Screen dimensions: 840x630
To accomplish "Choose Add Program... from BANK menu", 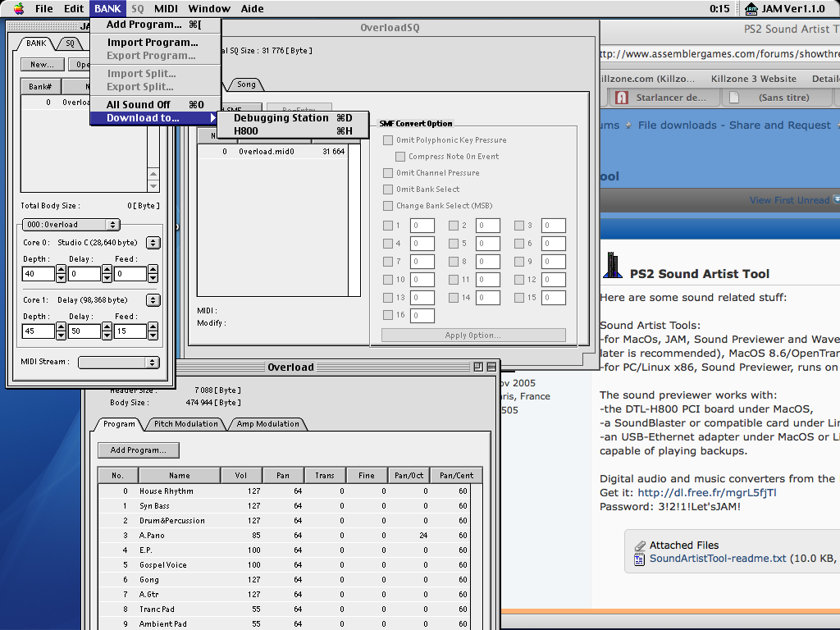I will tap(155, 25).
